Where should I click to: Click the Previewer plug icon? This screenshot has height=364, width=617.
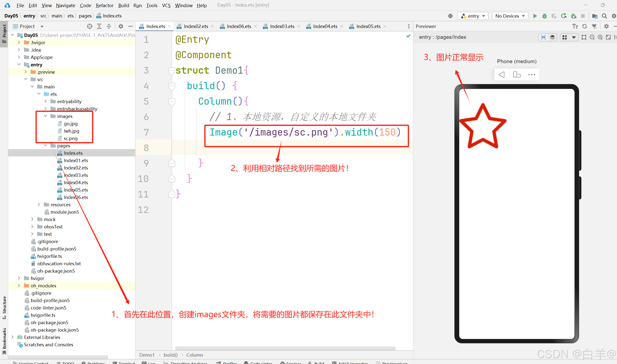(x=594, y=26)
